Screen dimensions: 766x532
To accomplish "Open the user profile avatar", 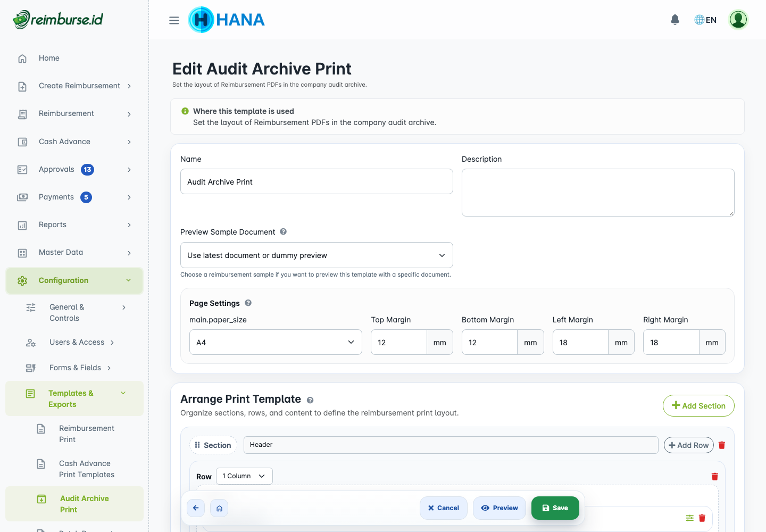I will point(738,20).
